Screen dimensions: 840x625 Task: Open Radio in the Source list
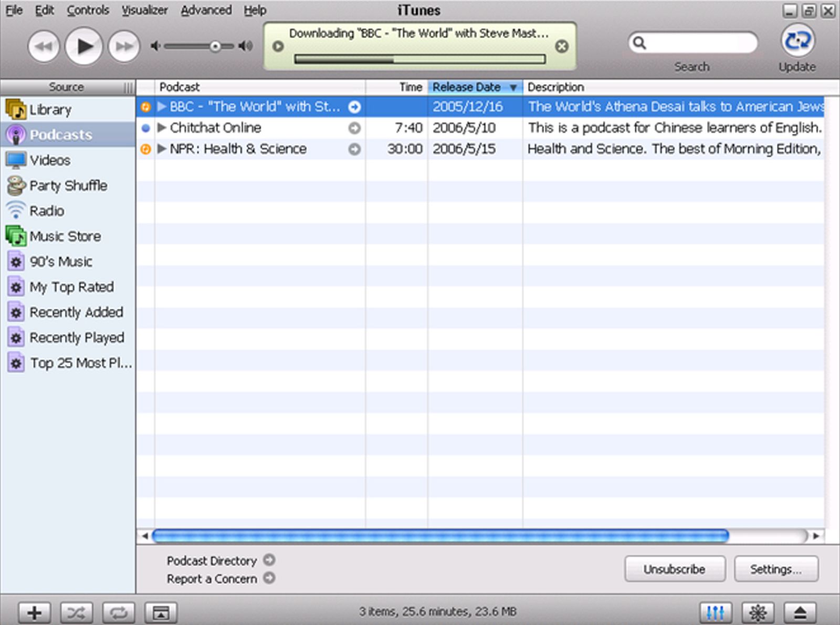(68, 211)
